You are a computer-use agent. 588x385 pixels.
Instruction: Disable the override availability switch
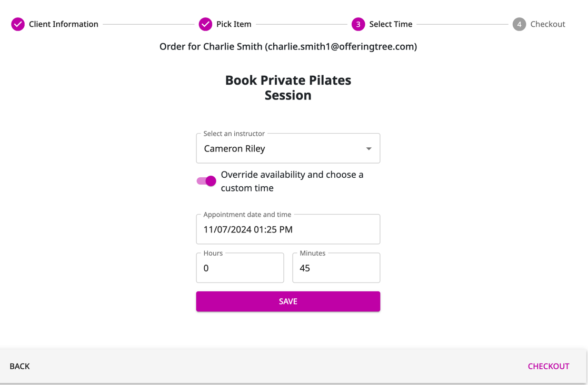pyautogui.click(x=206, y=181)
